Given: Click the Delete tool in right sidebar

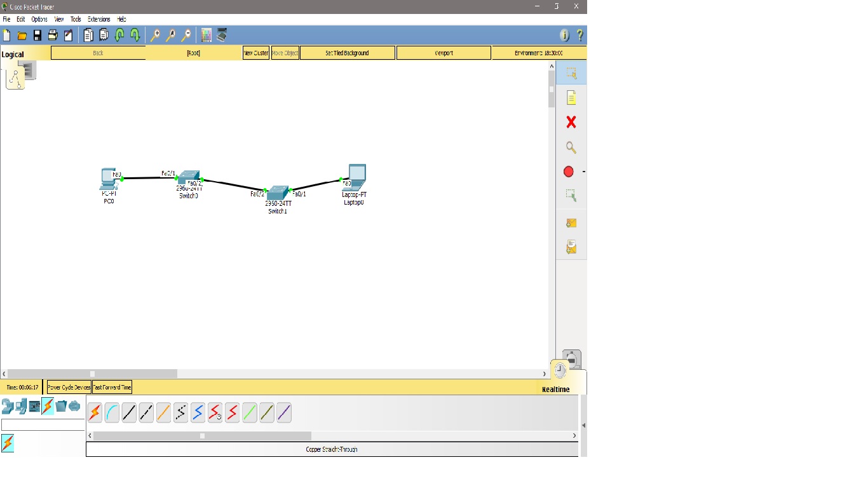Looking at the screenshot, I should (570, 122).
